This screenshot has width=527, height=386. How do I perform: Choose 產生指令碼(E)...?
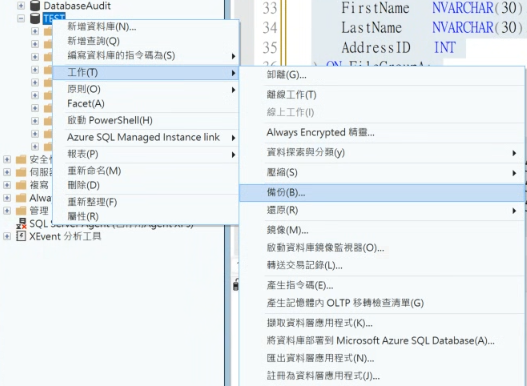pyautogui.click(x=382, y=285)
